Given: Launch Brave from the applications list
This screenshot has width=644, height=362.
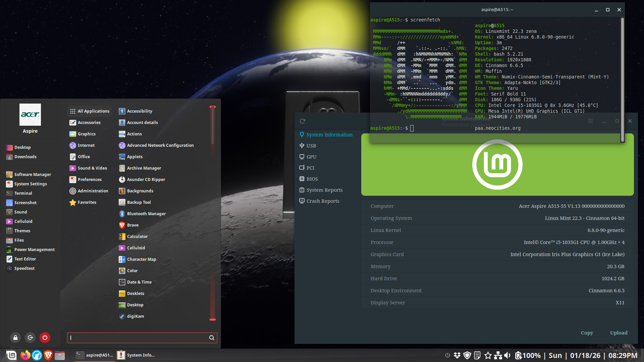Looking at the screenshot, I should pyautogui.click(x=132, y=225).
